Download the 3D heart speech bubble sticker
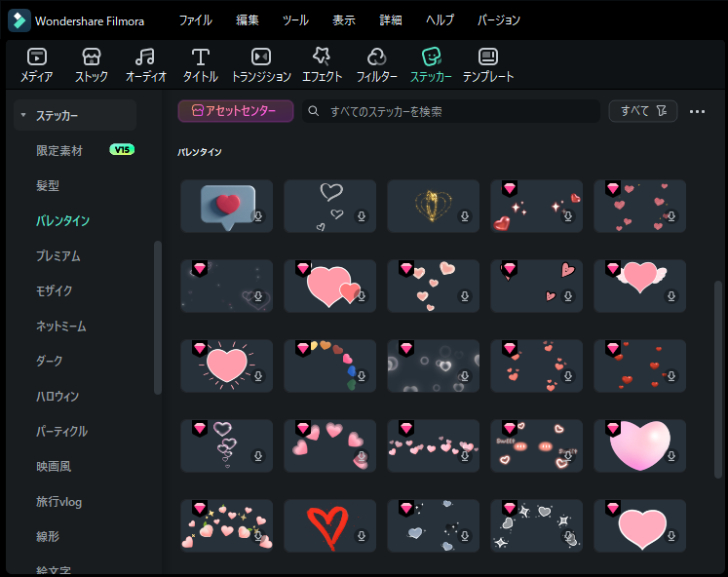Image resolution: width=728 pixels, height=577 pixels. (x=258, y=216)
